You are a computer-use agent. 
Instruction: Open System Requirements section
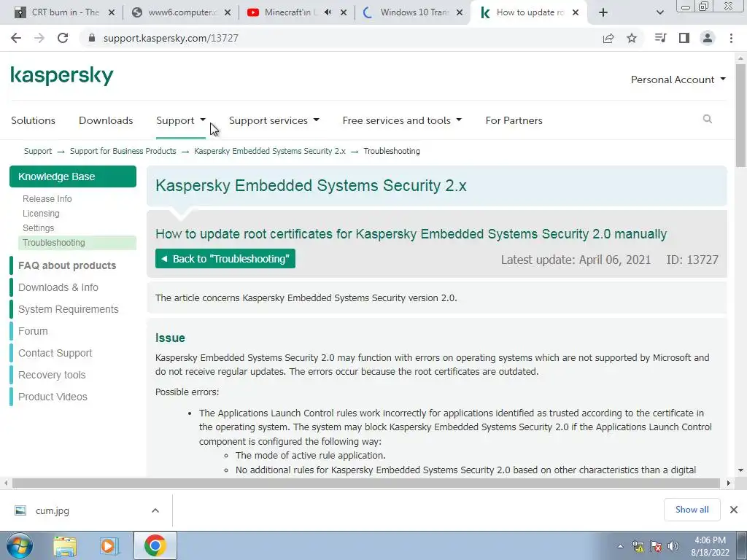68,309
